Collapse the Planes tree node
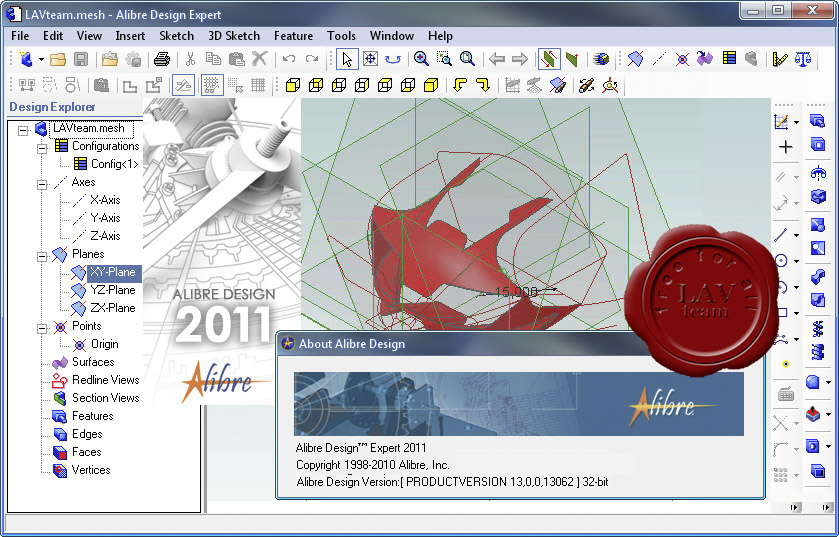Image resolution: width=839 pixels, height=537 pixels. (42, 256)
